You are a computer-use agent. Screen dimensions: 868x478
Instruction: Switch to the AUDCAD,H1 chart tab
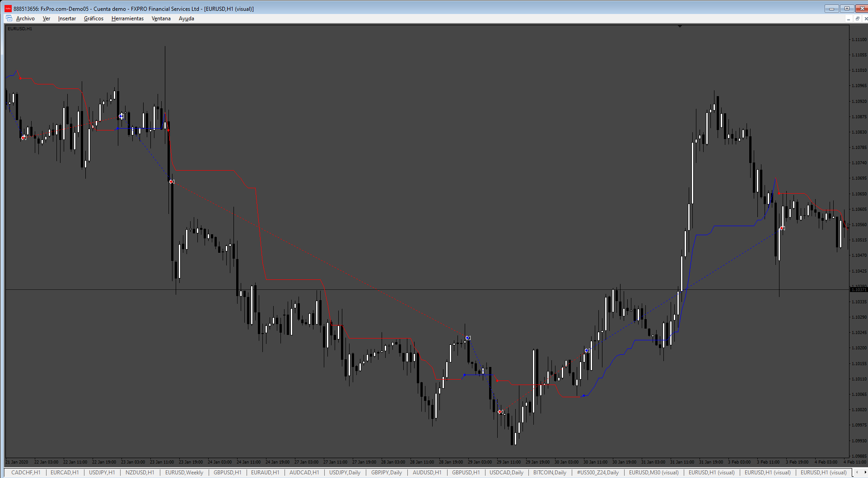tap(304, 473)
